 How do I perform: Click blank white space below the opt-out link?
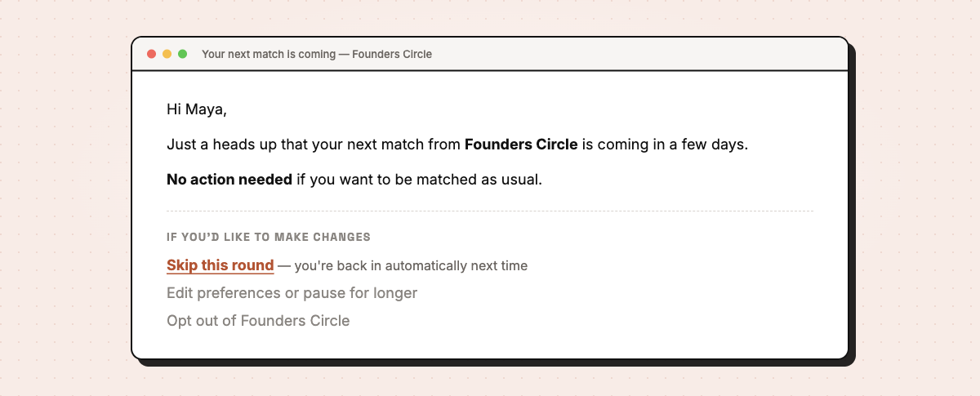point(490,343)
